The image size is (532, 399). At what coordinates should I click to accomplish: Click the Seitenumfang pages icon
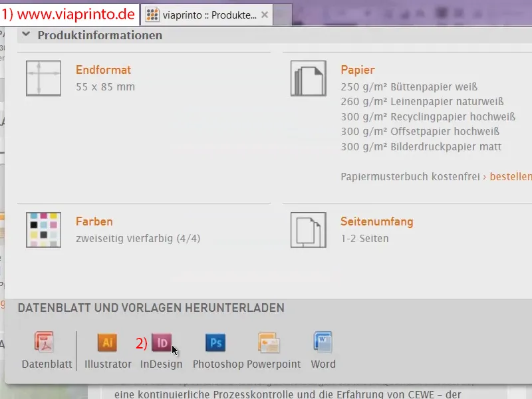309,230
